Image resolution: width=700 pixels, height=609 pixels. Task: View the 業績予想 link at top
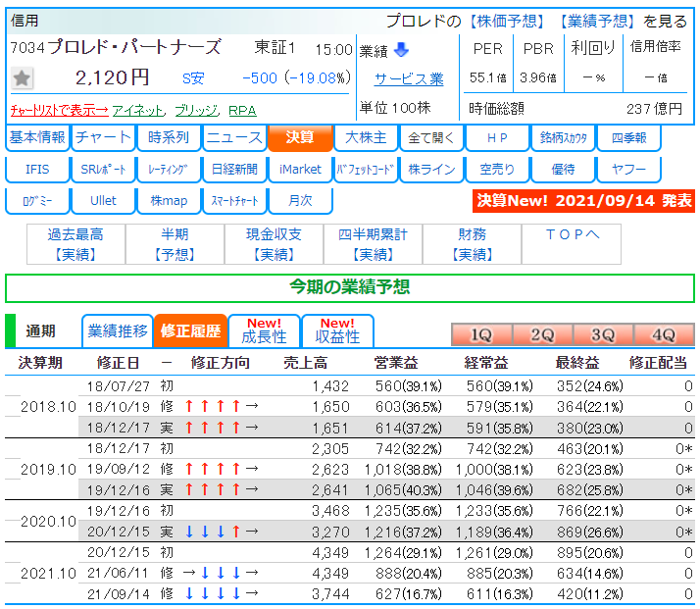(x=598, y=21)
